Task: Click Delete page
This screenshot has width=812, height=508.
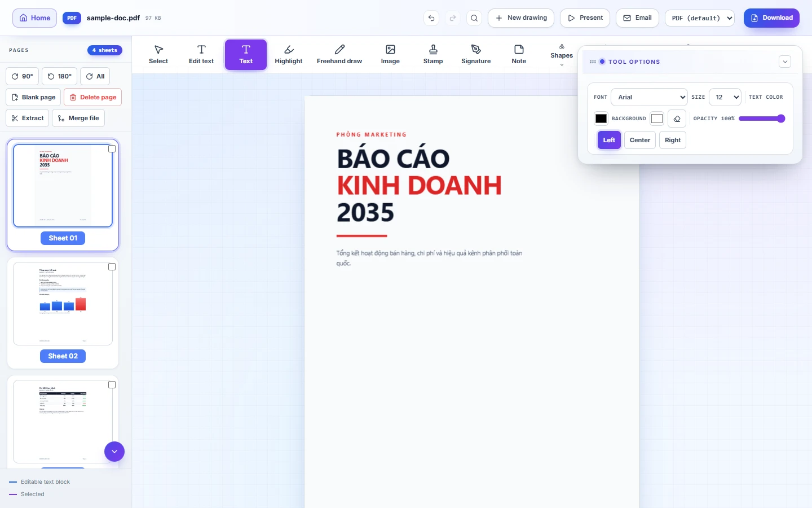Action: click(x=92, y=97)
